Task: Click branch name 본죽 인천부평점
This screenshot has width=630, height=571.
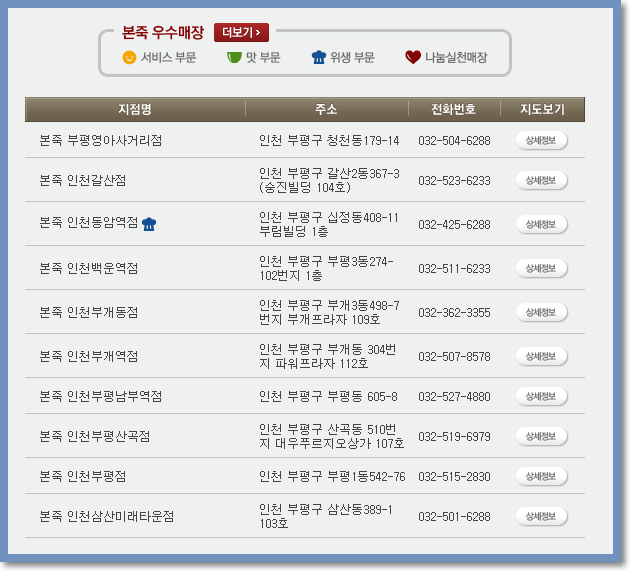Action: point(82,476)
